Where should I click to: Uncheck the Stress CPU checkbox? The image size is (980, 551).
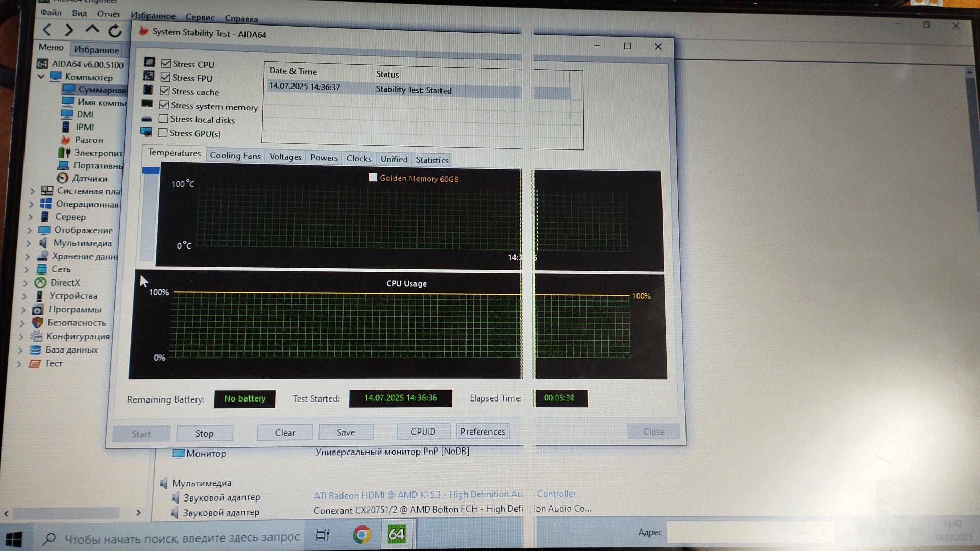[x=166, y=63]
